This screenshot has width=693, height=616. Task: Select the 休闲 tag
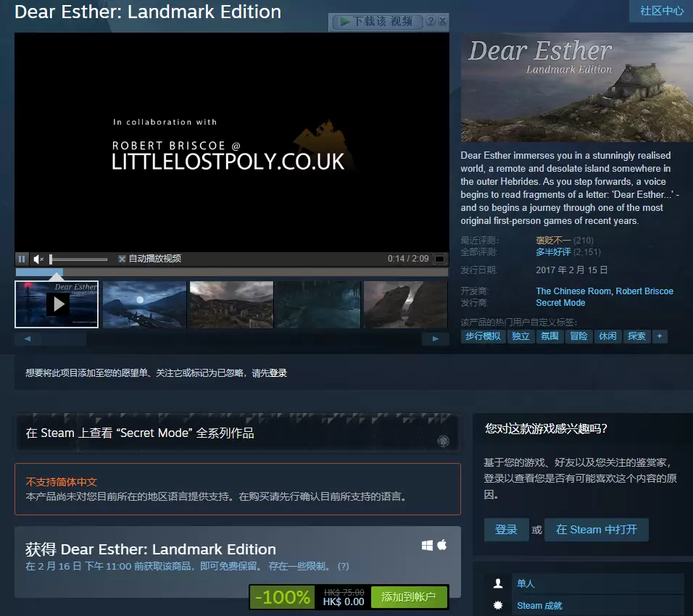[607, 336]
